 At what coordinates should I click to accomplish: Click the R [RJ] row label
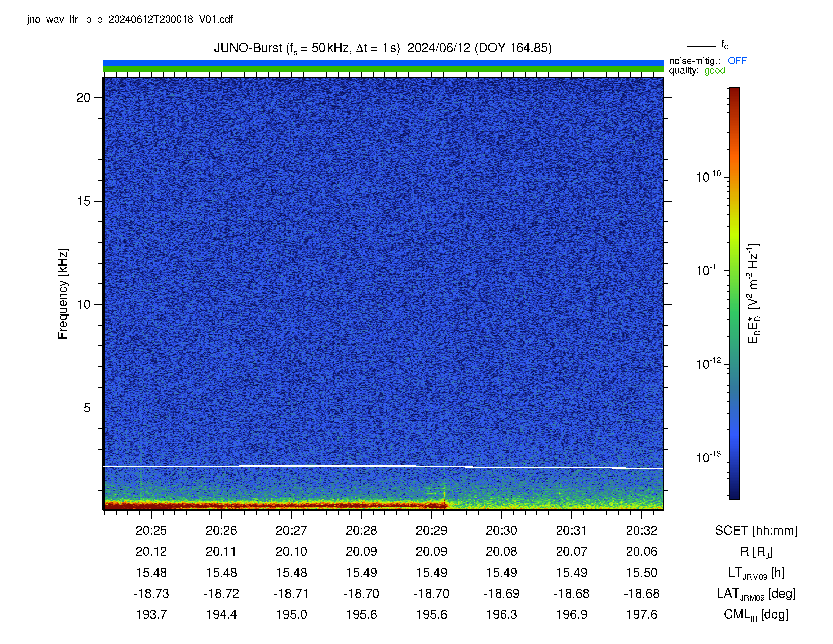click(756, 552)
